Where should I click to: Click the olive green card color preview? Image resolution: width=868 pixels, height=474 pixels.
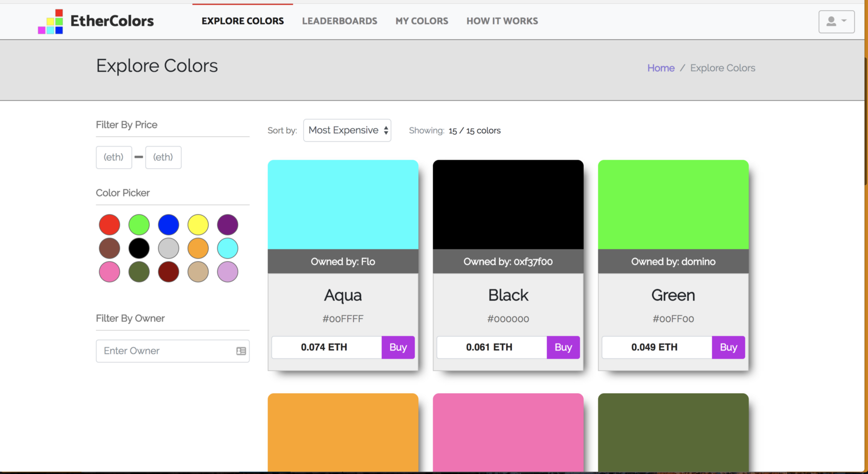[673, 433]
